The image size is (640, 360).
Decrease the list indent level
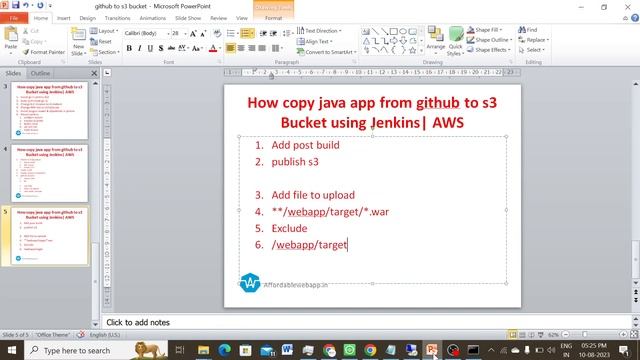263,33
